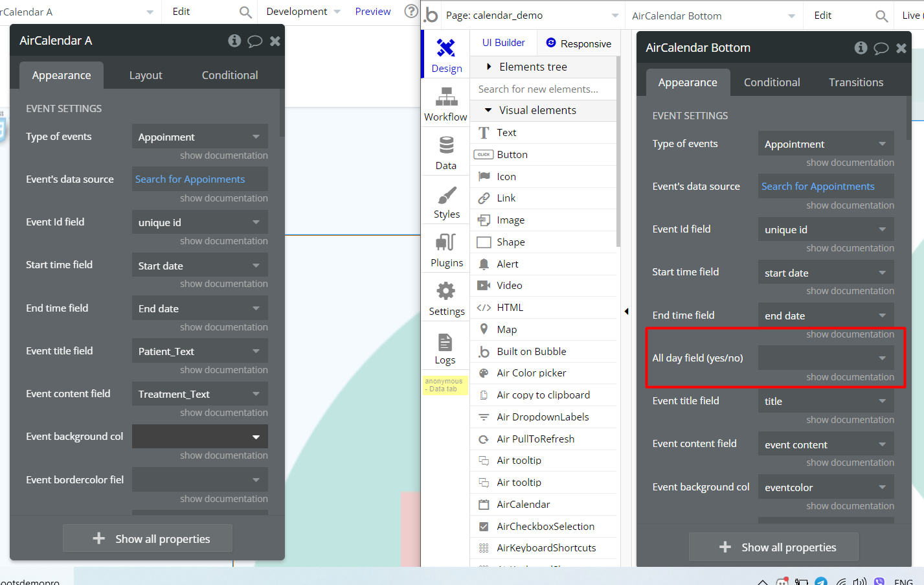This screenshot has width=924, height=585.
Task: Switch to Conditional tab in AirCalendar A
Action: click(x=230, y=75)
